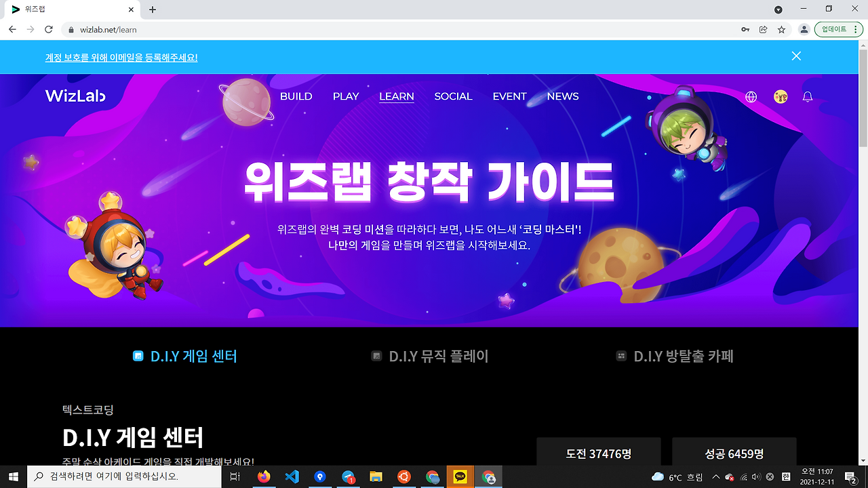Open the BUILD menu

coord(296,96)
